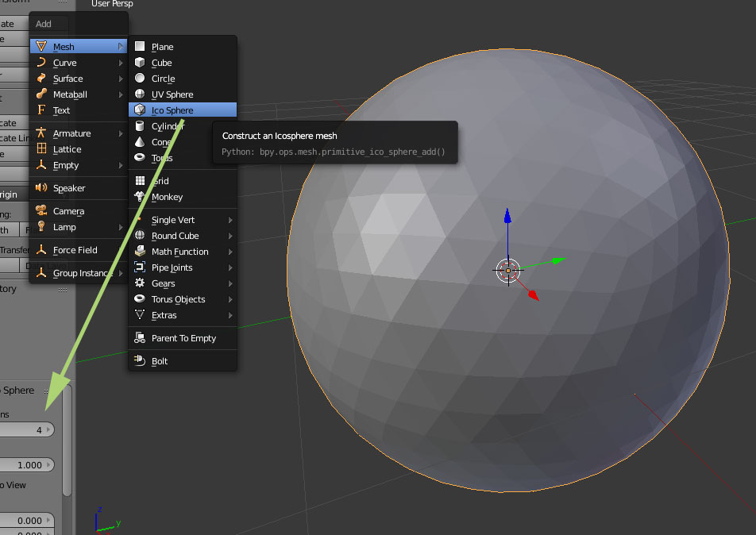Click the red X-axis manipulator arrow

click(x=534, y=295)
